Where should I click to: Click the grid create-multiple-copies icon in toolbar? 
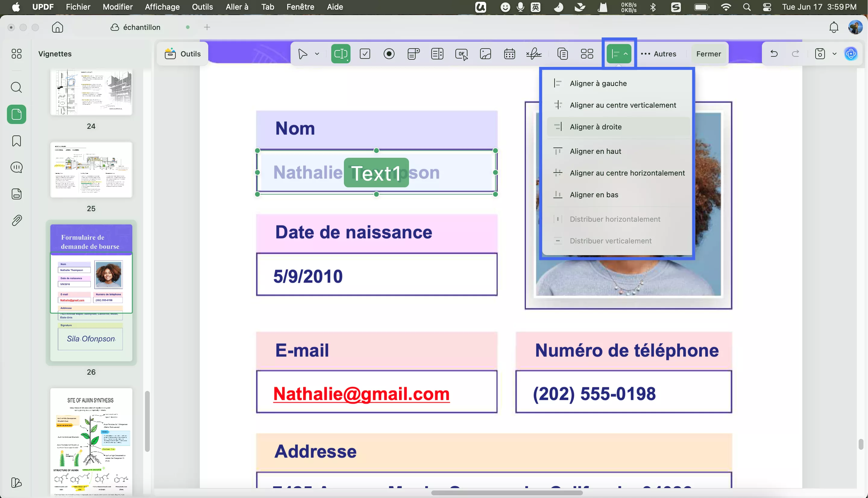[587, 54]
